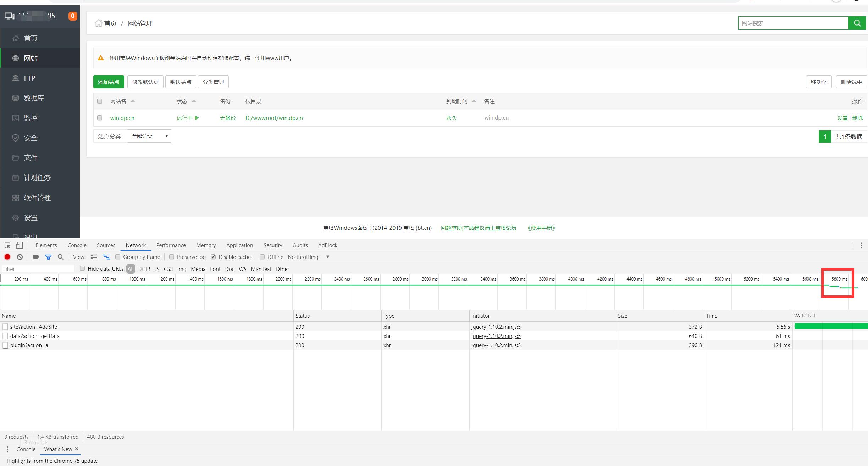
Task: Click the grid icon beside 软件管理
Action: pos(16,198)
